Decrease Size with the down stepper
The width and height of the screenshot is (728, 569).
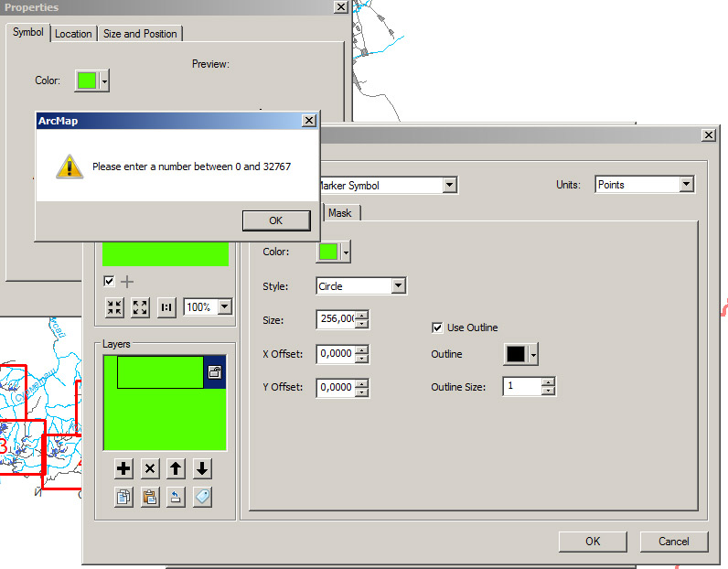coord(361,324)
